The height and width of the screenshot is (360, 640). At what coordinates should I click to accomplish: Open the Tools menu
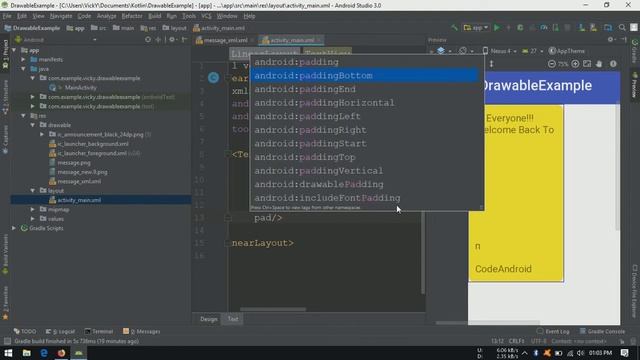tap(189, 16)
